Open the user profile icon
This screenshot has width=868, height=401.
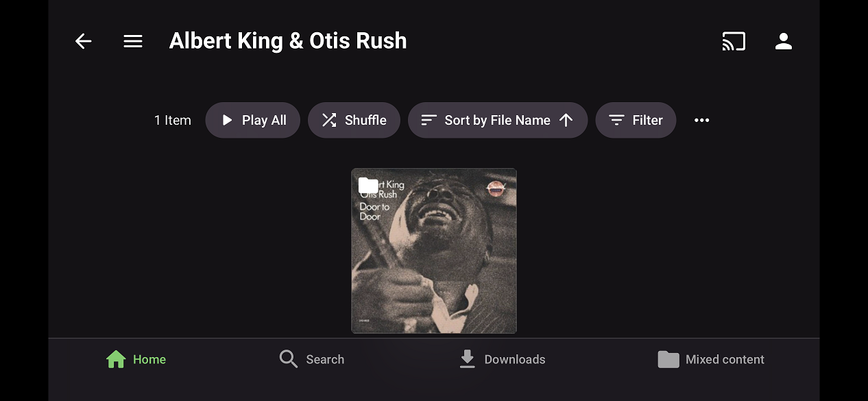783,41
